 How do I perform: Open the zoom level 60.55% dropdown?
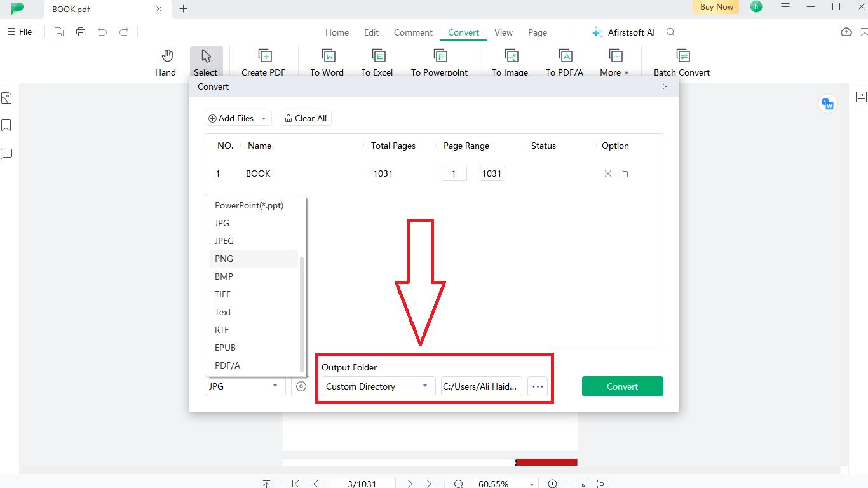506,484
